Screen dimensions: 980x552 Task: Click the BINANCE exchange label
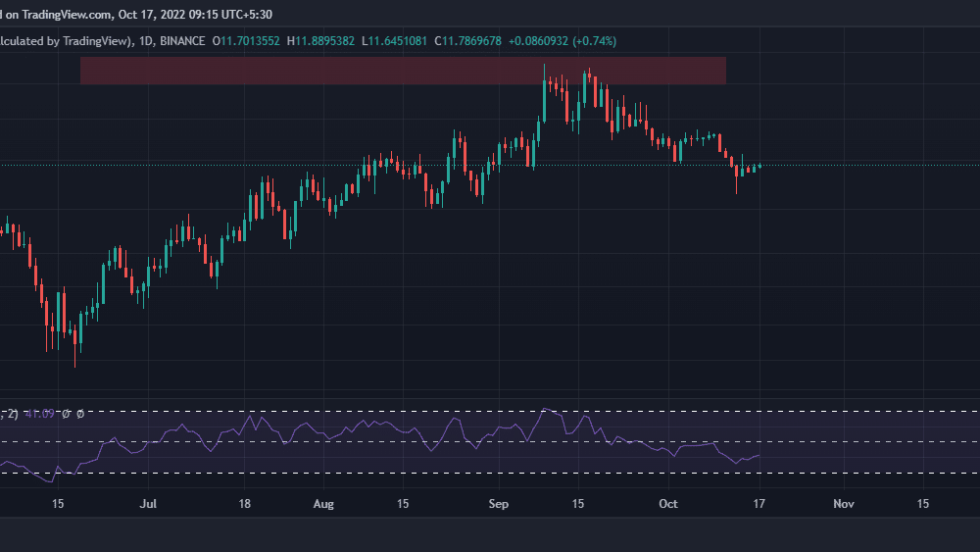coord(182,41)
